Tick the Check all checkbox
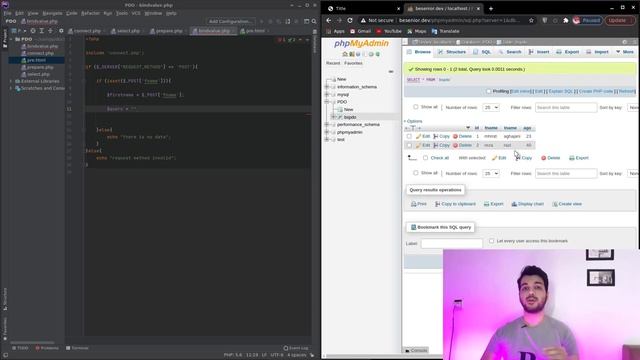This screenshot has height=360, width=640. click(x=425, y=158)
